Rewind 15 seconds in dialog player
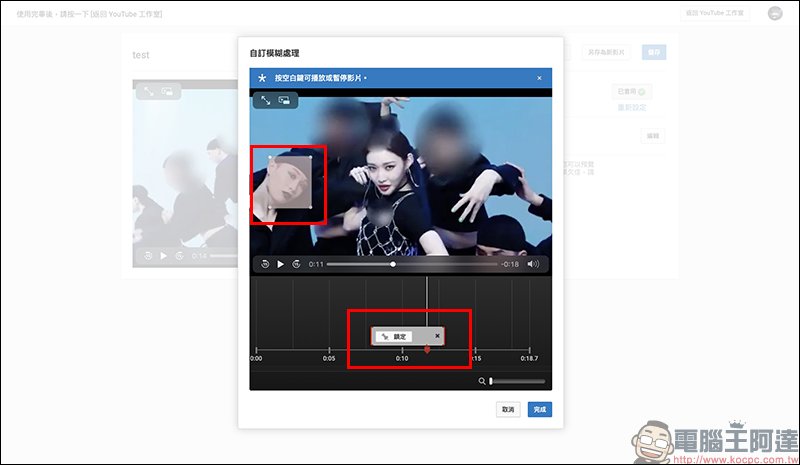 (x=265, y=264)
